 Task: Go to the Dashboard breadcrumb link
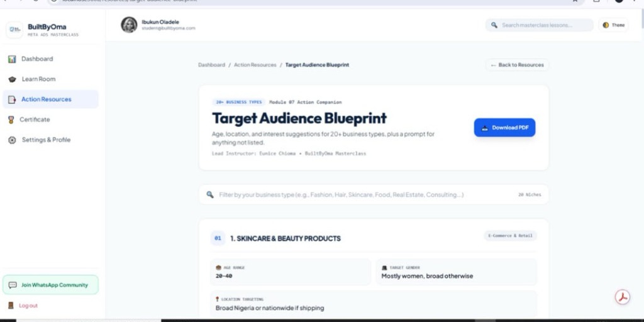211,65
